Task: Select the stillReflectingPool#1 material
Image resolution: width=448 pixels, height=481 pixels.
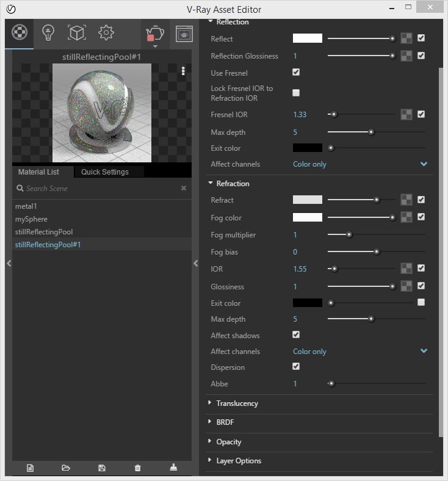Action: 102,245
